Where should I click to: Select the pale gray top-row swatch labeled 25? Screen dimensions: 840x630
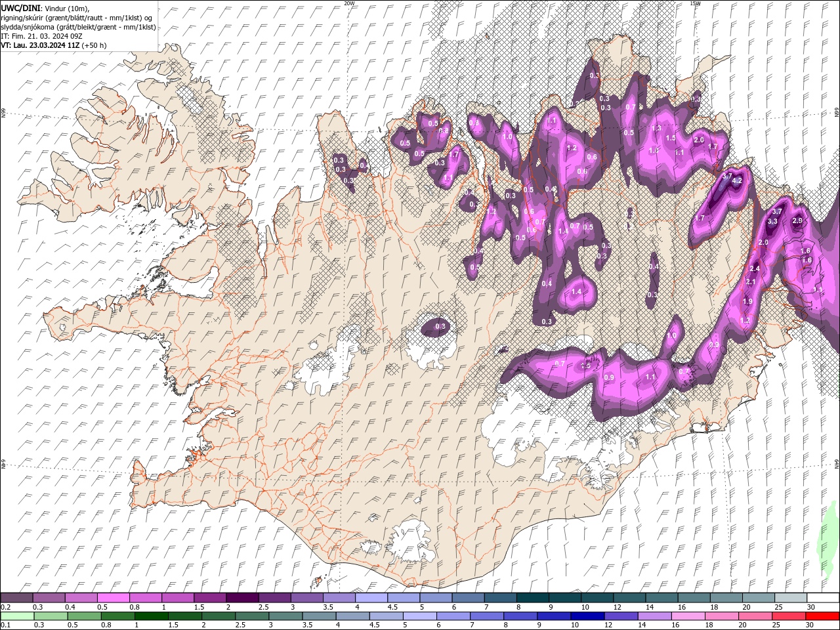[790, 598]
